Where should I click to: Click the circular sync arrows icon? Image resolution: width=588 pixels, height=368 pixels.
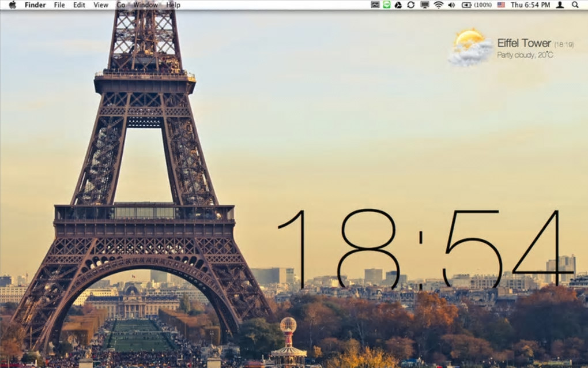[x=410, y=5]
